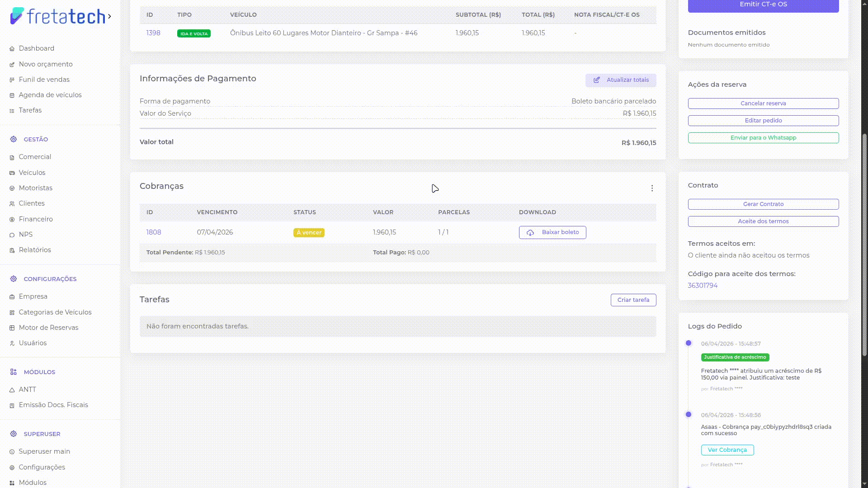Click the Empresa briefcase icon
The width and height of the screenshot is (868, 488).
tap(12, 297)
